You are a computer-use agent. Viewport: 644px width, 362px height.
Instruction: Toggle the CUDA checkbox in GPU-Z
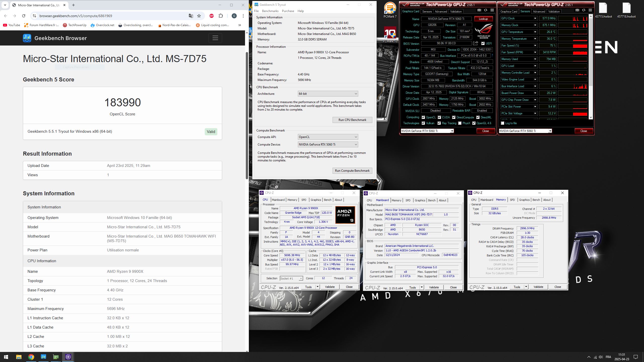point(439,117)
